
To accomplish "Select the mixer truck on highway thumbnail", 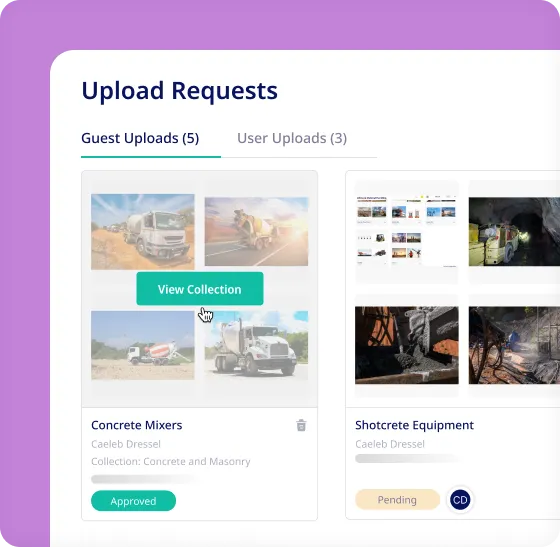I will [x=256, y=231].
